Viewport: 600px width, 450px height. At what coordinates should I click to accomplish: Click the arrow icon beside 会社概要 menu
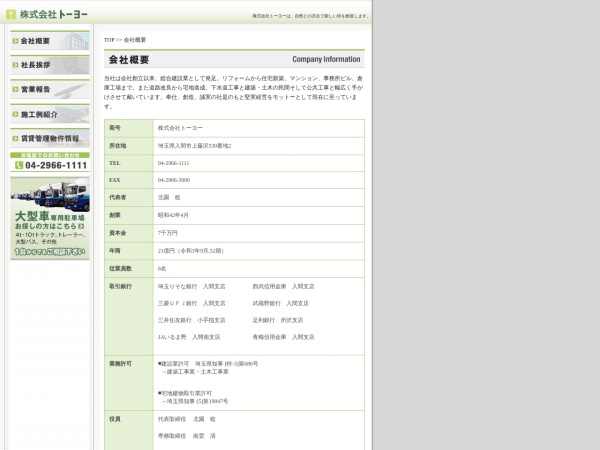click(x=15, y=41)
